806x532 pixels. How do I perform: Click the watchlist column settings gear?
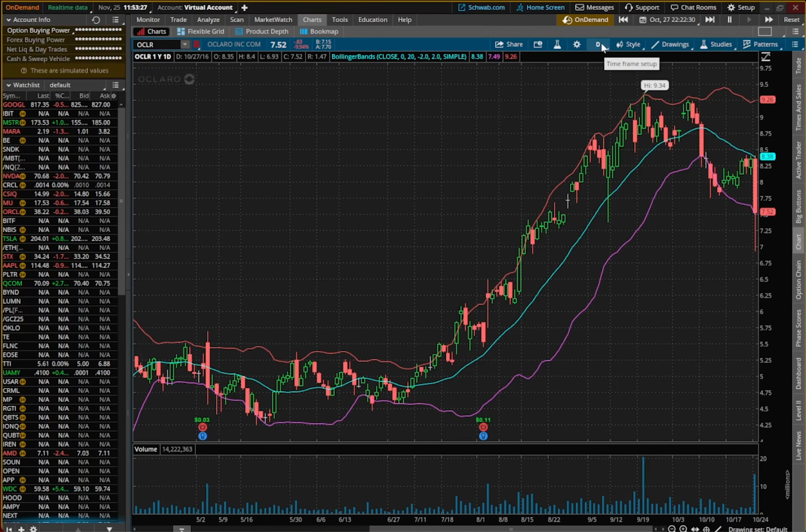113,96
